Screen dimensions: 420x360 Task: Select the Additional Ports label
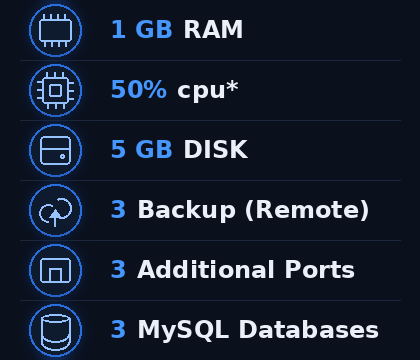pyautogui.click(x=246, y=269)
